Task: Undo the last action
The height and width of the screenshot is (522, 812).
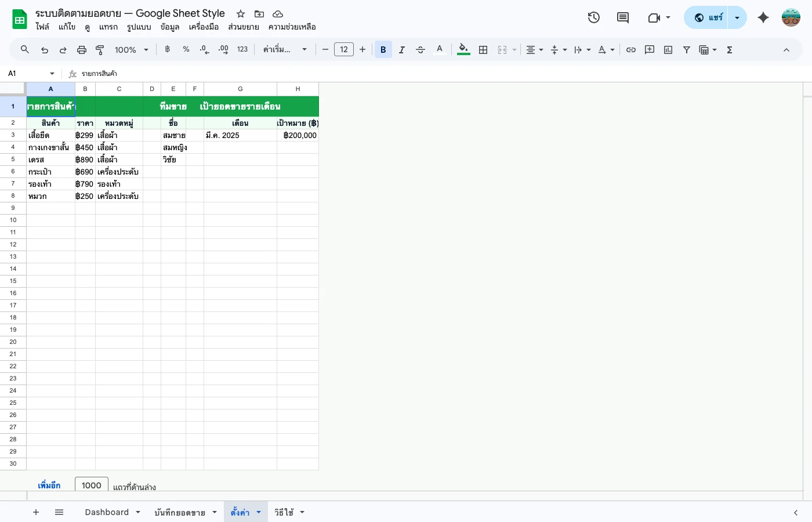Action: coord(45,49)
